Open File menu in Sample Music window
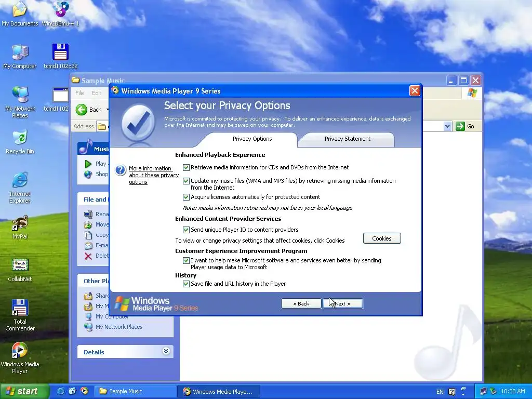This screenshot has height=399, width=532. [79, 93]
